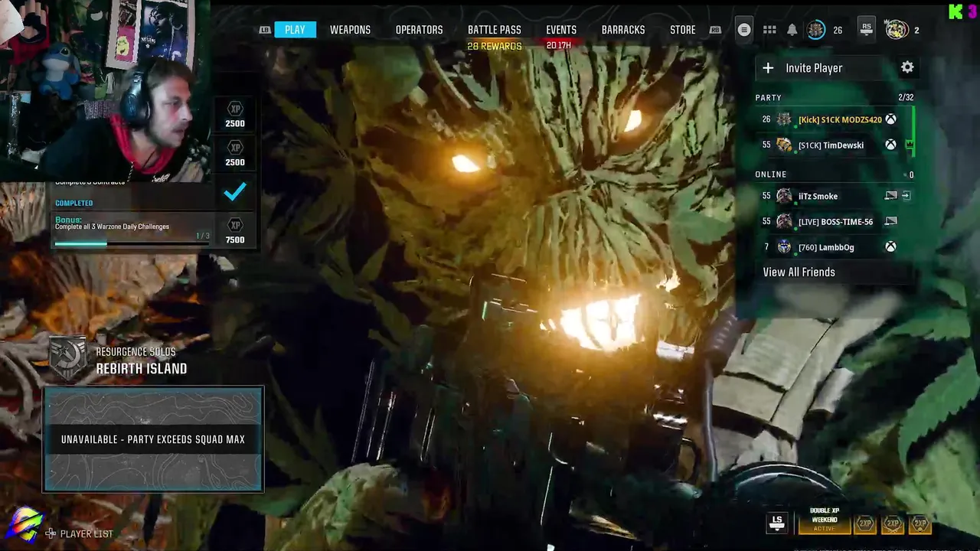Open the BARRACKS tab
Screen dimensions: 980x551
[x=623, y=30]
